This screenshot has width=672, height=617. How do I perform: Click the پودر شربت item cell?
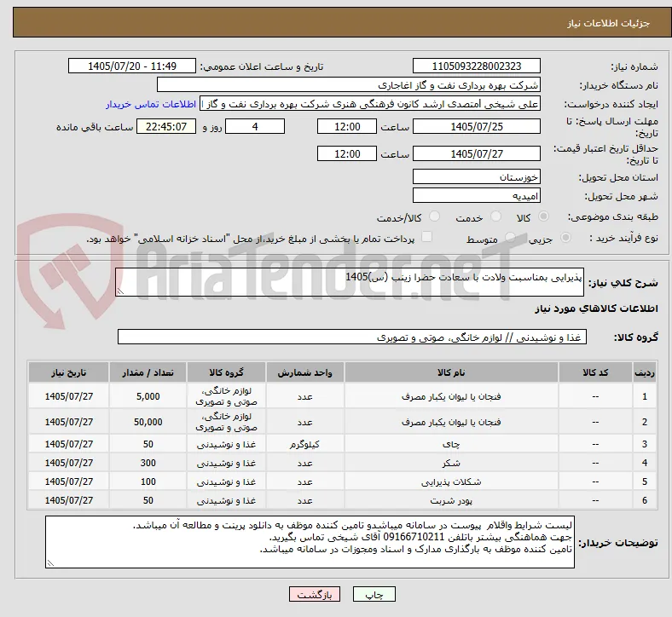click(x=451, y=500)
